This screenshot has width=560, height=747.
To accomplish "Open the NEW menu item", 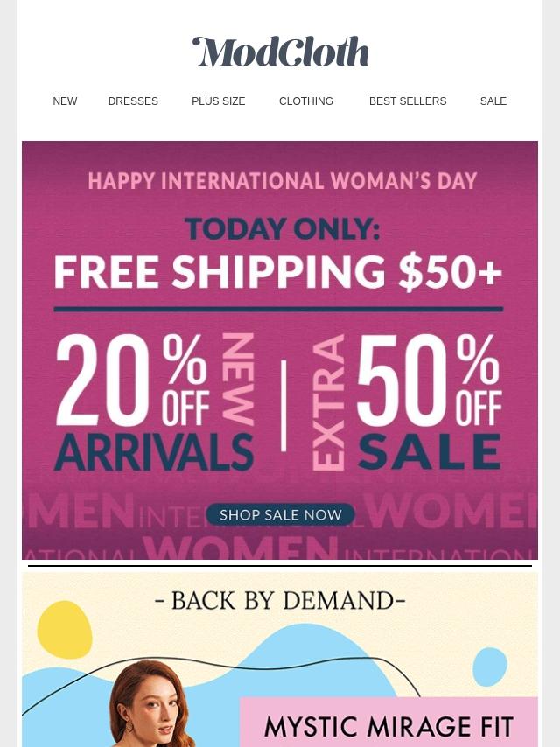I will pos(65,101).
